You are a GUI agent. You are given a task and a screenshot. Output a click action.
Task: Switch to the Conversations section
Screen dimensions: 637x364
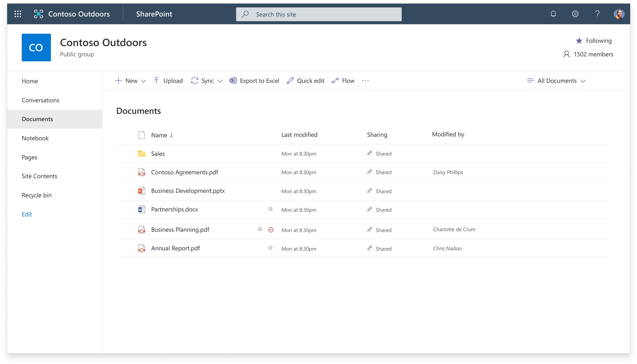click(x=41, y=100)
